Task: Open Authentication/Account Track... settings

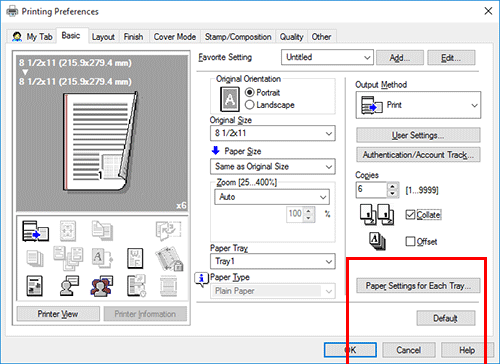Action: coord(418,155)
